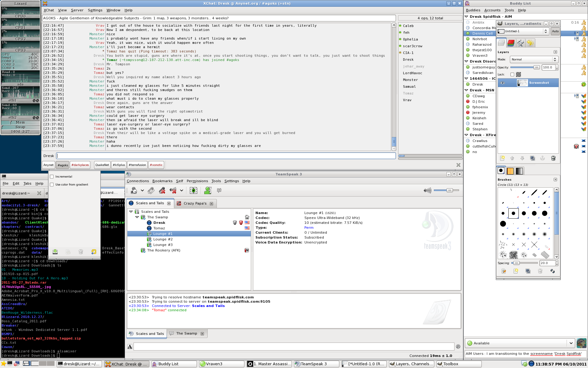Collapse 'The Swamp' channel in TeamSpeak tree
588x368 pixels.
[x=137, y=217]
